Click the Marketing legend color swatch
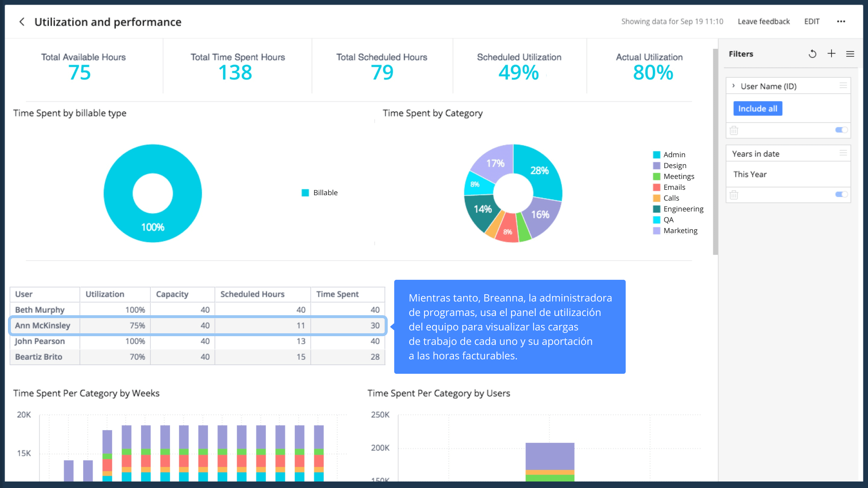Screen dimensions: 868x488 point(656,231)
